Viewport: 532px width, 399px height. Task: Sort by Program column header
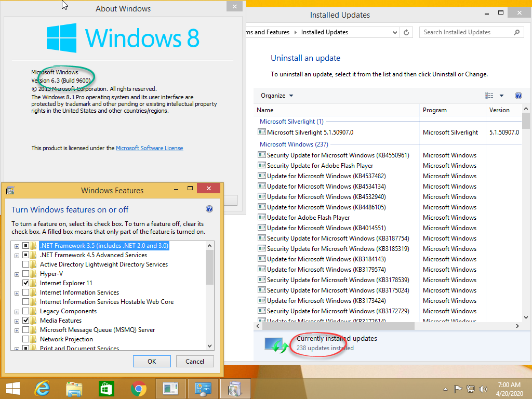click(x=453, y=110)
